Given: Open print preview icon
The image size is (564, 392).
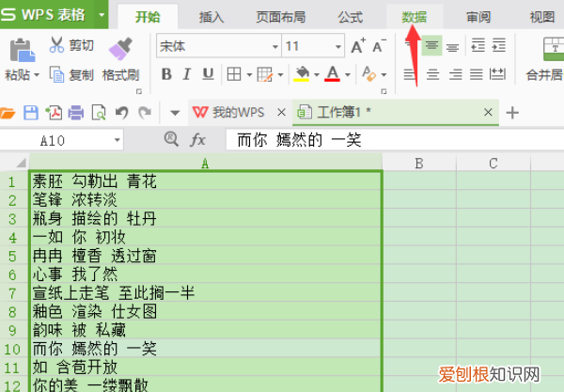Looking at the screenshot, I should click(x=99, y=113).
